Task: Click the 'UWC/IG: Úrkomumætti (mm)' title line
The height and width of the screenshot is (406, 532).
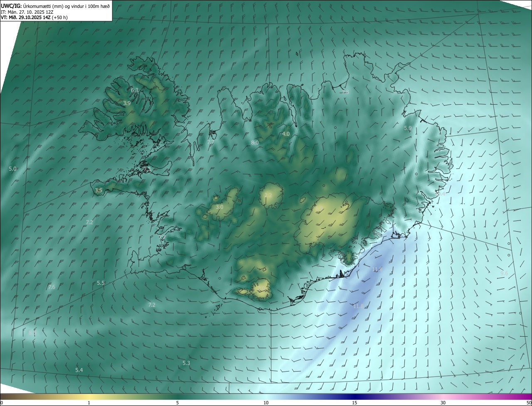Action: coord(55,6)
